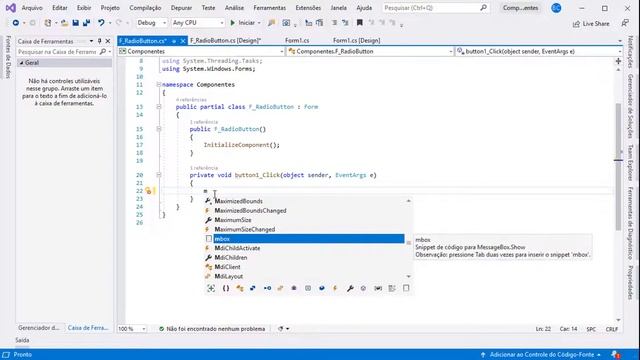Open the Saída panel tab
This screenshot has width=640, height=360.
coord(22,340)
